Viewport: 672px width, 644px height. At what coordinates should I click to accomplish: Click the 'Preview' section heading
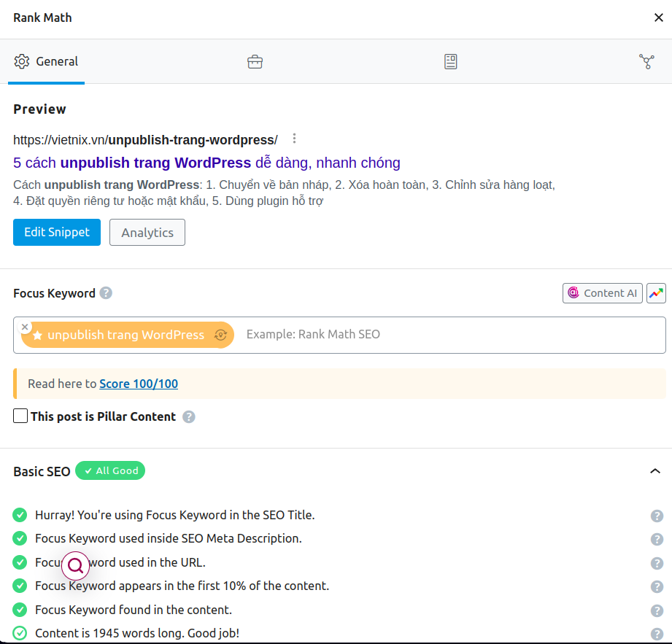click(x=39, y=109)
